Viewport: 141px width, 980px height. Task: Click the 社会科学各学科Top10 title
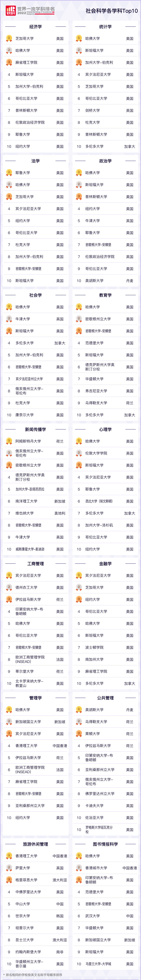click(112, 11)
